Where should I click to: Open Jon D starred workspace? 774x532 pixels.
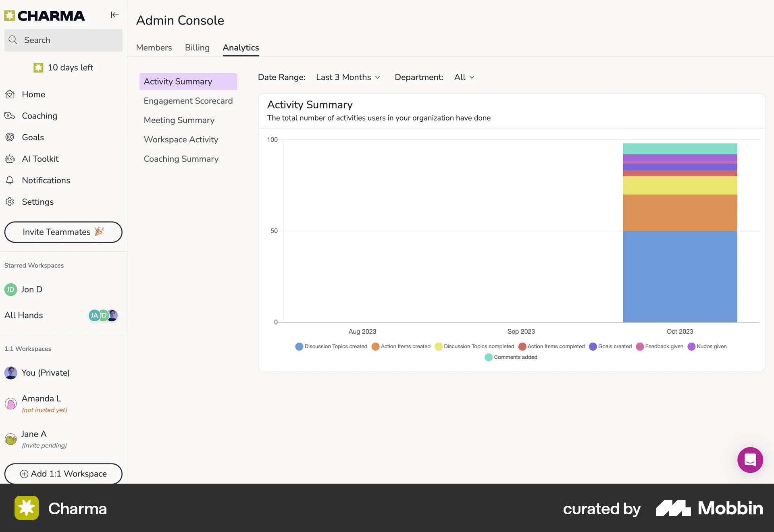31,289
